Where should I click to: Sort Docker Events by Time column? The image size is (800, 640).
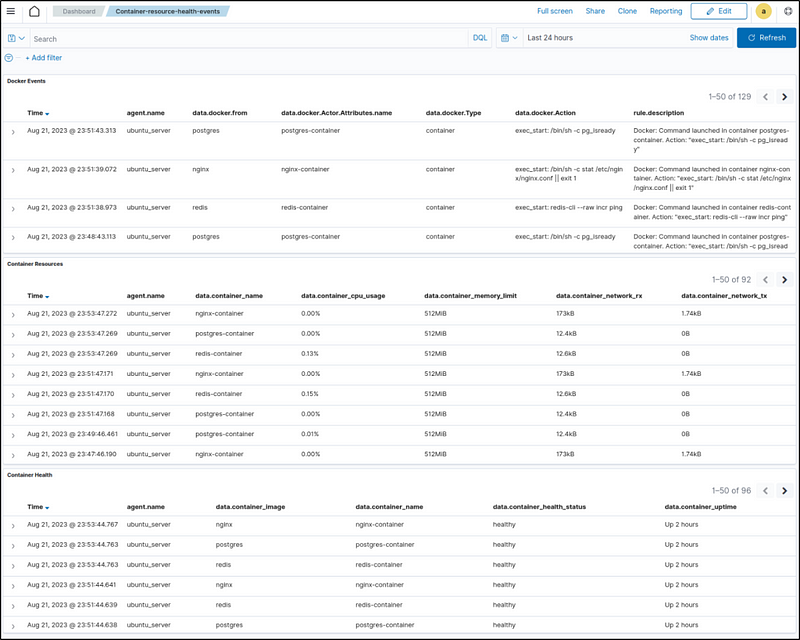[37, 113]
